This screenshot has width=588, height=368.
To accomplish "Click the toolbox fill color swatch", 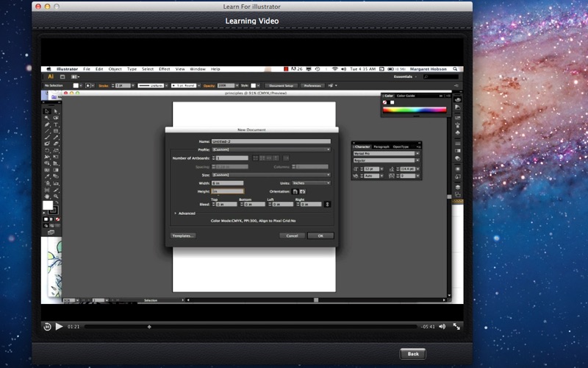I will click(48, 205).
